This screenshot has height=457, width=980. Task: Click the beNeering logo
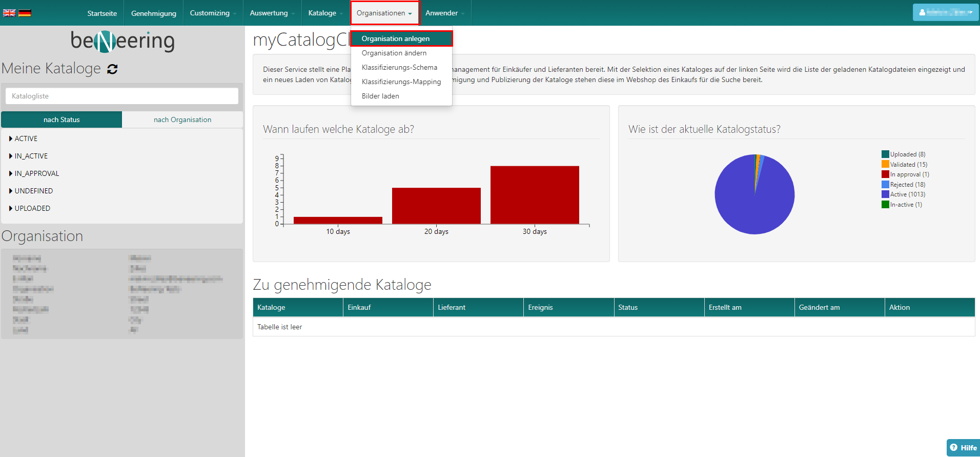pyautogui.click(x=122, y=41)
